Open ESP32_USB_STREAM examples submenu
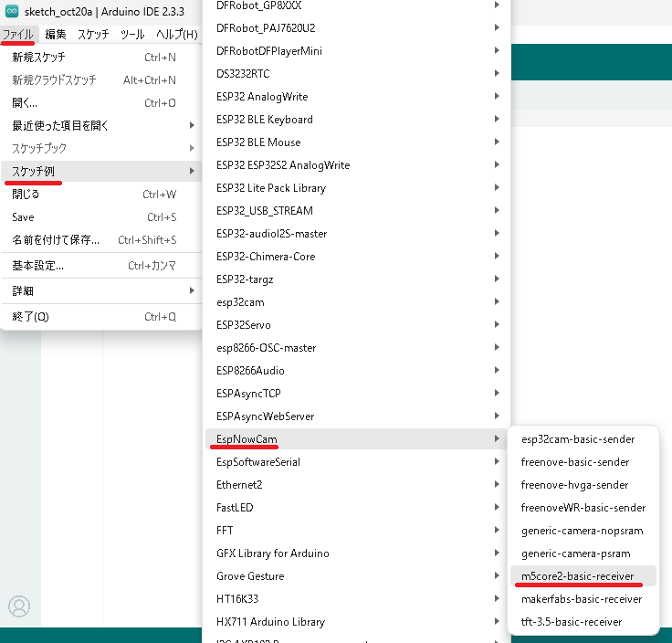The image size is (672, 643). click(357, 210)
